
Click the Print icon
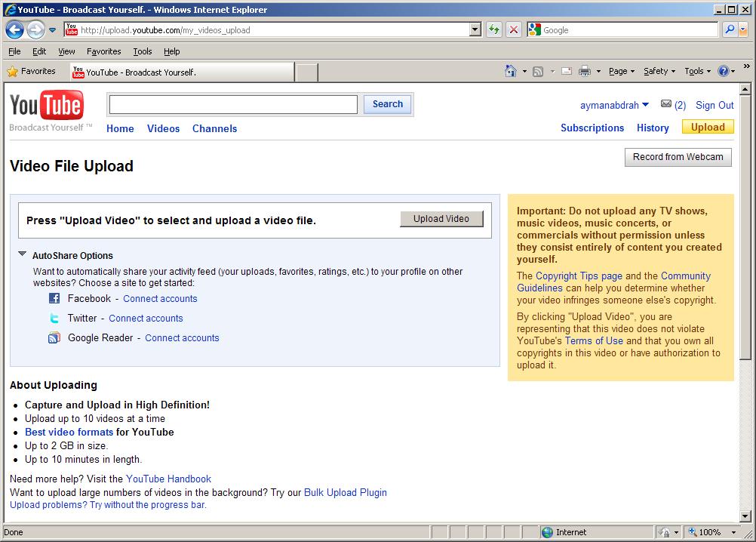coord(585,72)
